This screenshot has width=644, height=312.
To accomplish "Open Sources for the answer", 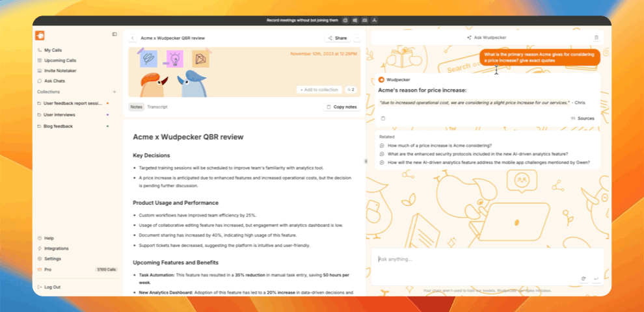I will tap(582, 118).
